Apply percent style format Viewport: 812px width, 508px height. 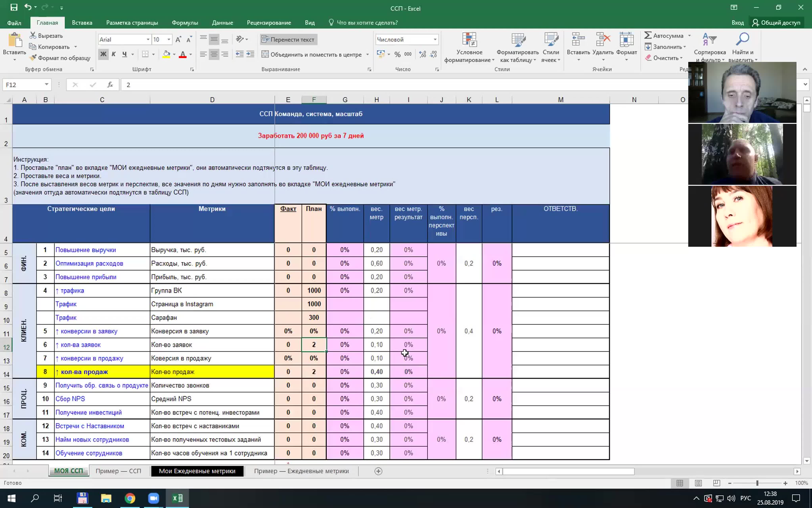pyautogui.click(x=397, y=54)
